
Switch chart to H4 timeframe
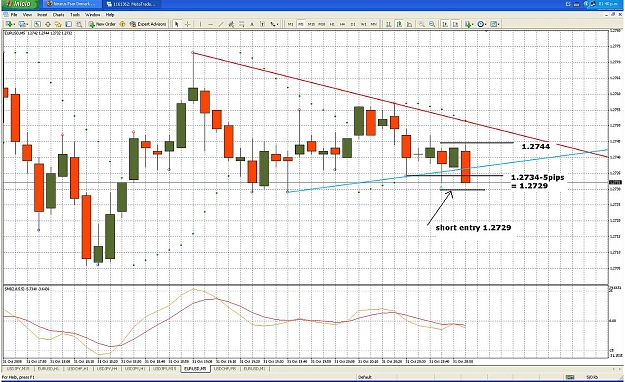[x=342, y=24]
